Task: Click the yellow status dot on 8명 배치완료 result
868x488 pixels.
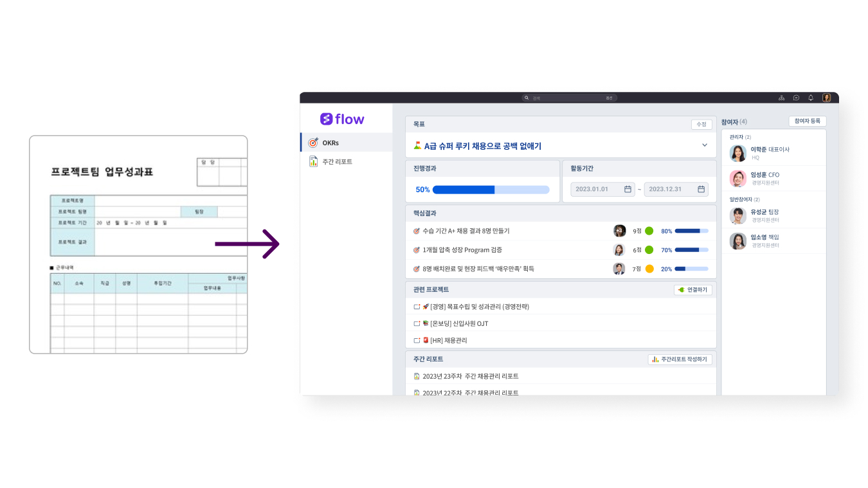Action: [x=649, y=269]
